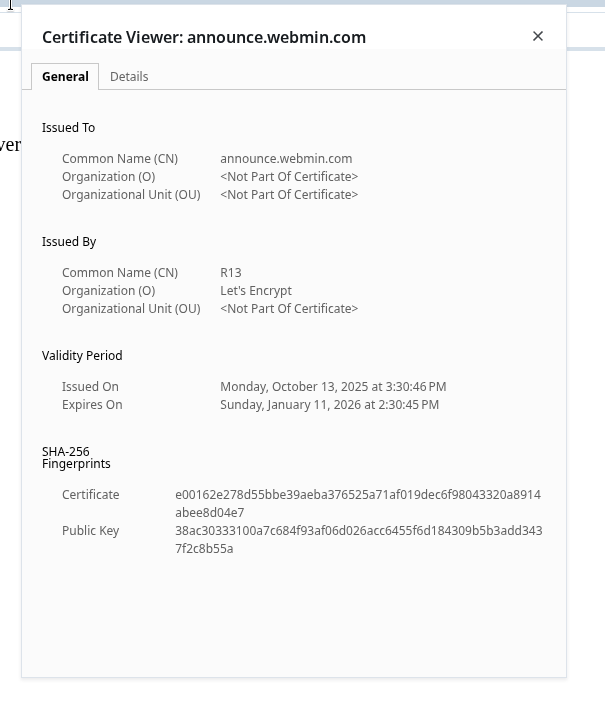Click the R13 issuer common name
This screenshot has width=605, height=714.
[231, 272]
